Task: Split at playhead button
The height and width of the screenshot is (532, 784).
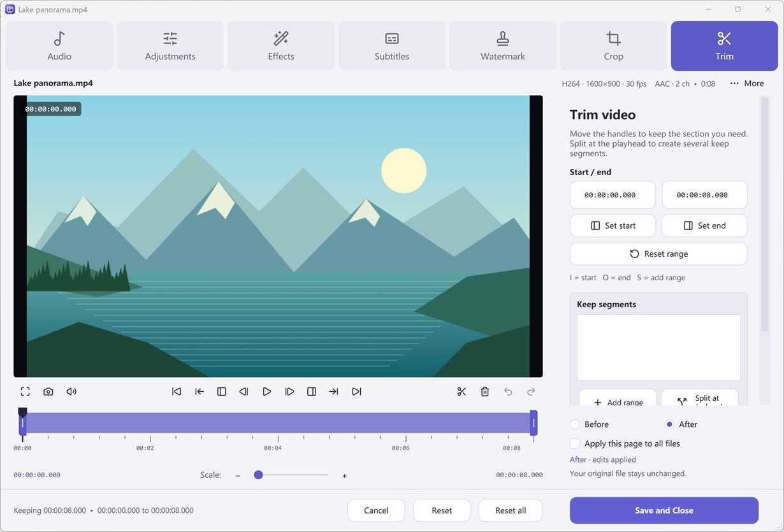Action: [x=700, y=398]
